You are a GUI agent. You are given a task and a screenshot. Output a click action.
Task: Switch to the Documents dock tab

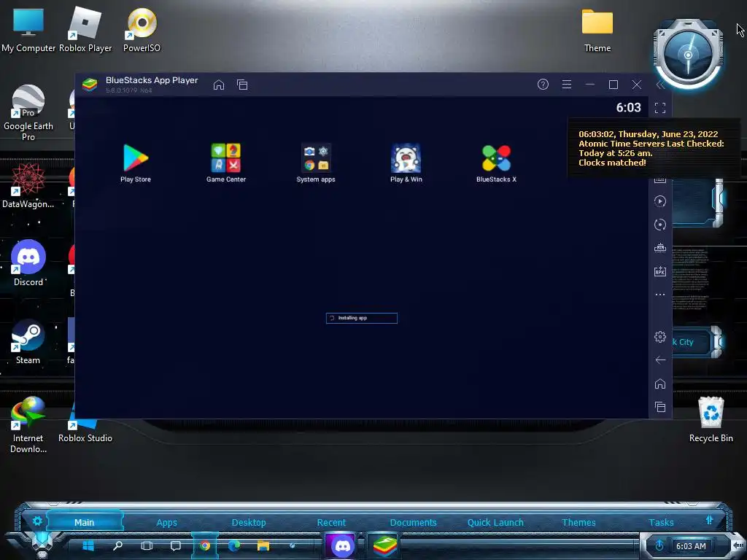(x=413, y=522)
